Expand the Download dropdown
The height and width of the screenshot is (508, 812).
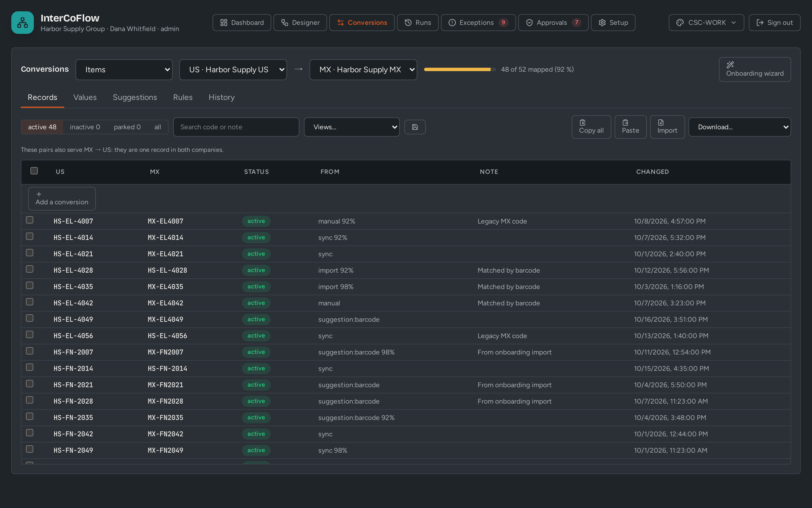tap(740, 127)
